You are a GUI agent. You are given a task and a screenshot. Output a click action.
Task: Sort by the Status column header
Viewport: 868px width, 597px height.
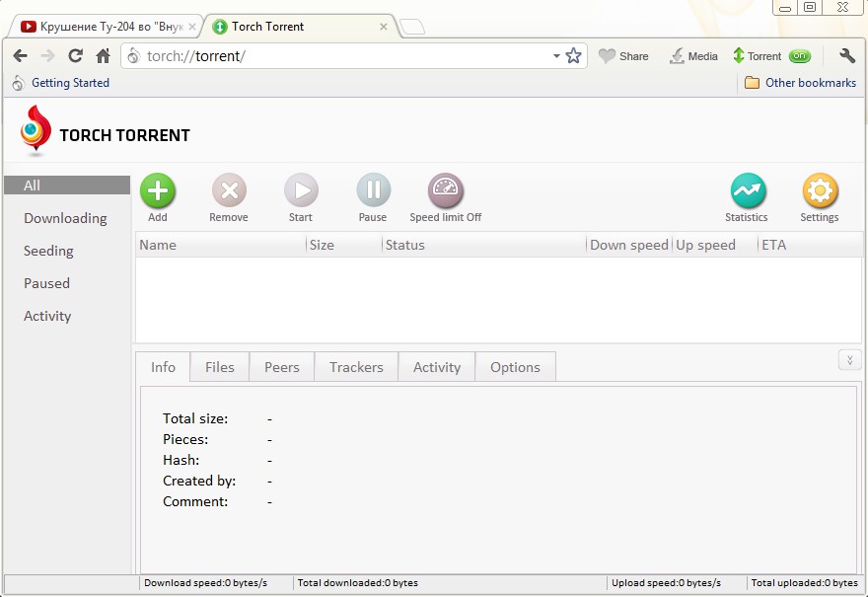tap(484, 245)
